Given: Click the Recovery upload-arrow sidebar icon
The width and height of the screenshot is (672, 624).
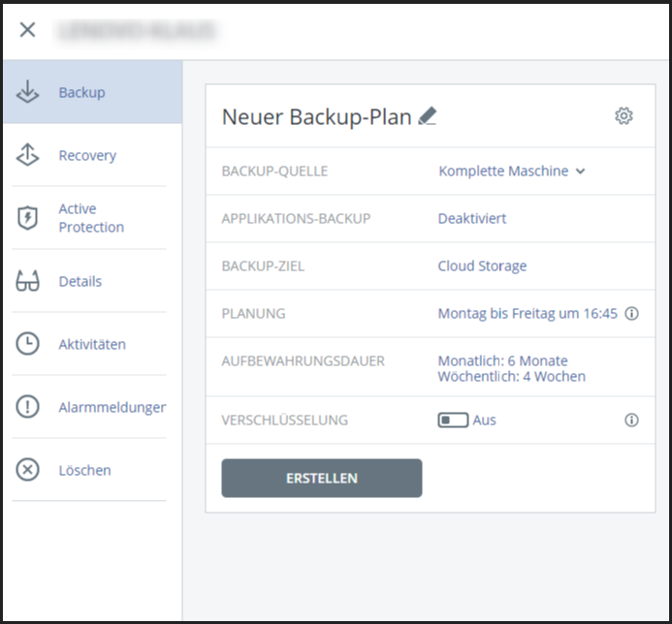Looking at the screenshot, I should [x=28, y=155].
